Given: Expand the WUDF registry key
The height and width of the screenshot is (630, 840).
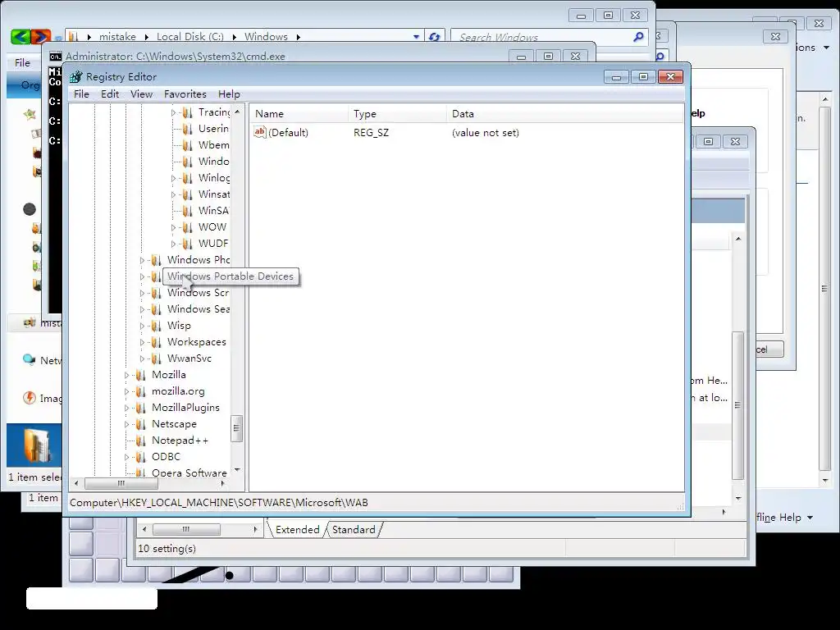Looking at the screenshot, I should [173, 244].
